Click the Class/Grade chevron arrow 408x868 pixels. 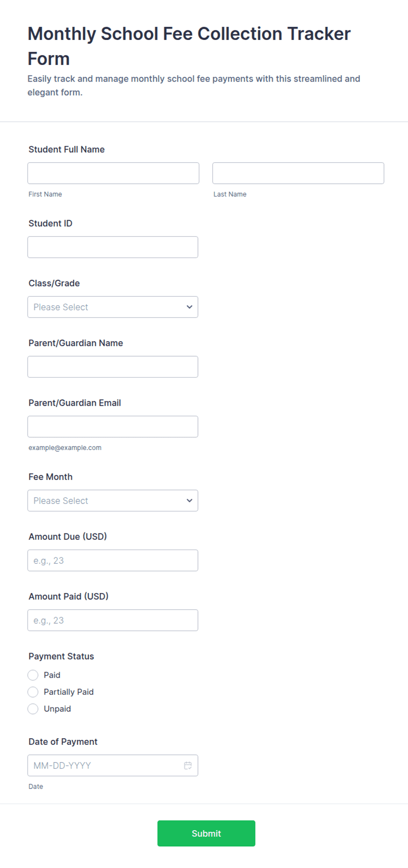(x=190, y=307)
